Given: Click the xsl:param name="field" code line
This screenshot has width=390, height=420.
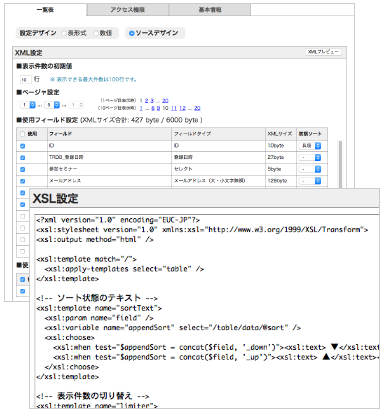Looking at the screenshot, I should 99,318.
